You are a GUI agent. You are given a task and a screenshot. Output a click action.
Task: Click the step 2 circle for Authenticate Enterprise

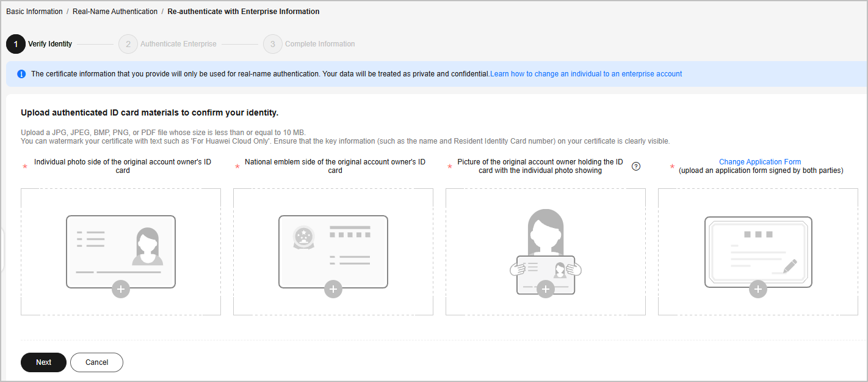point(128,44)
